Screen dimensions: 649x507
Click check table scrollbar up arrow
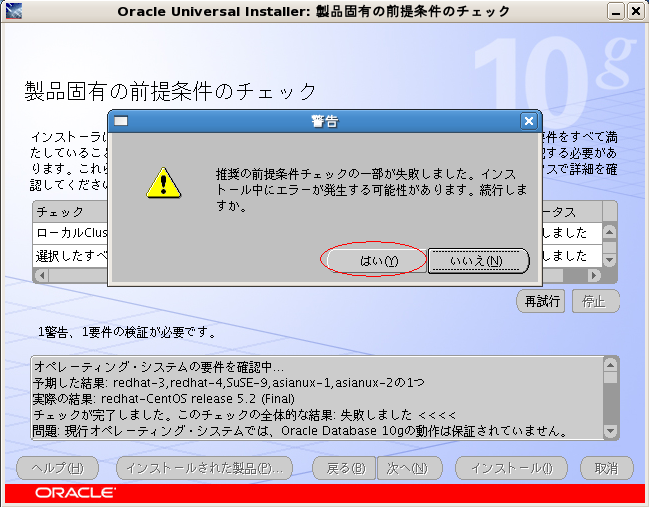609,232
